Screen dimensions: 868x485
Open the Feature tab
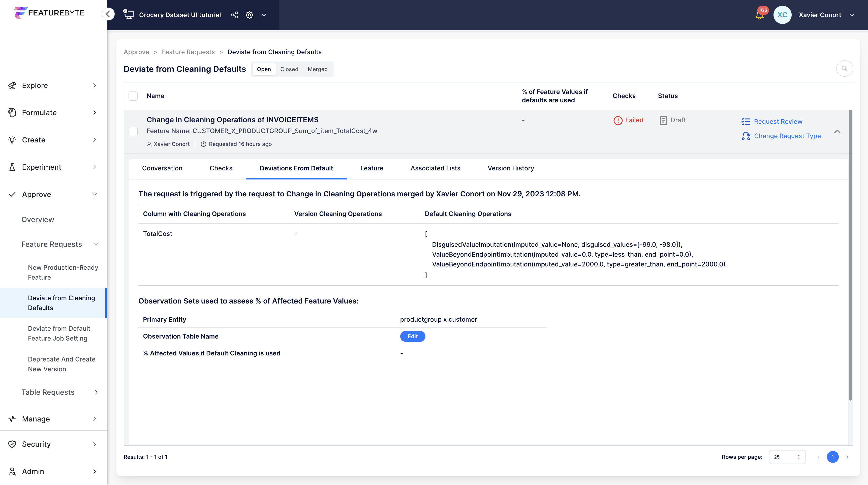click(372, 168)
